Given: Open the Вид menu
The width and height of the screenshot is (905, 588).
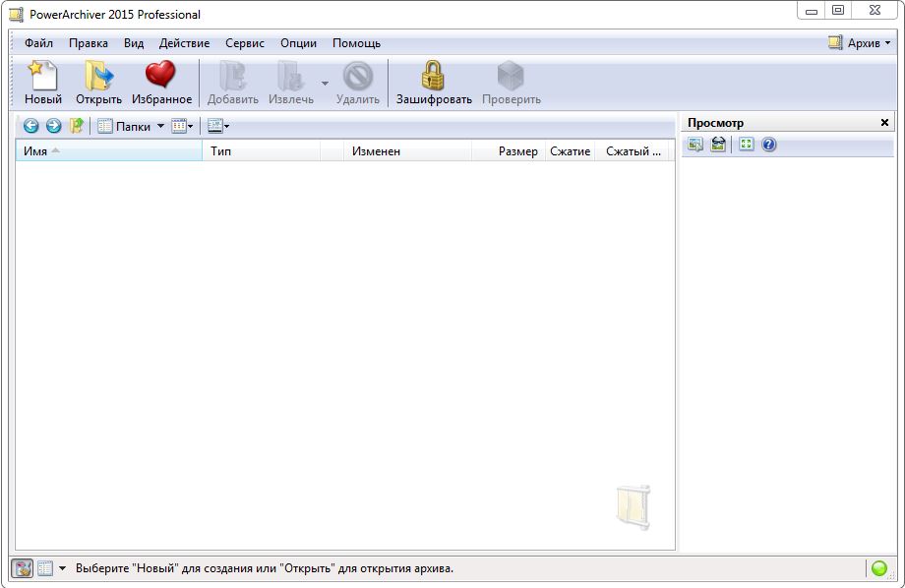Looking at the screenshot, I should 134,43.
